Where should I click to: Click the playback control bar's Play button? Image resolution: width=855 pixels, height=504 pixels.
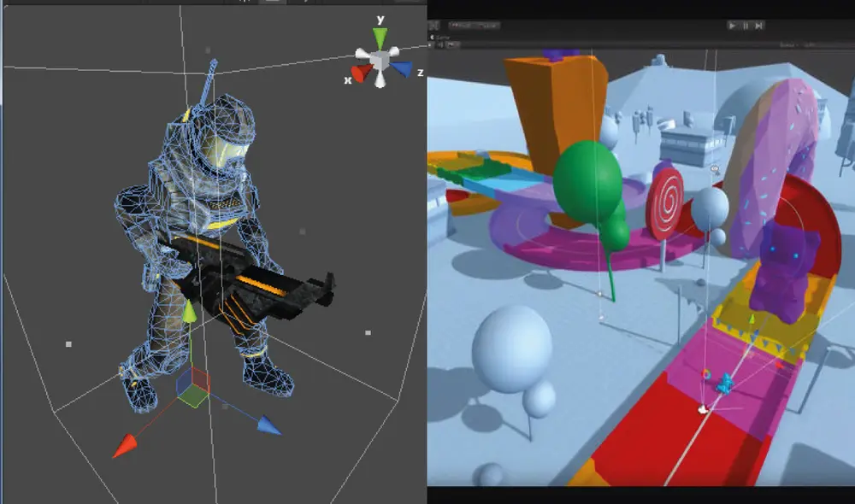pos(733,26)
